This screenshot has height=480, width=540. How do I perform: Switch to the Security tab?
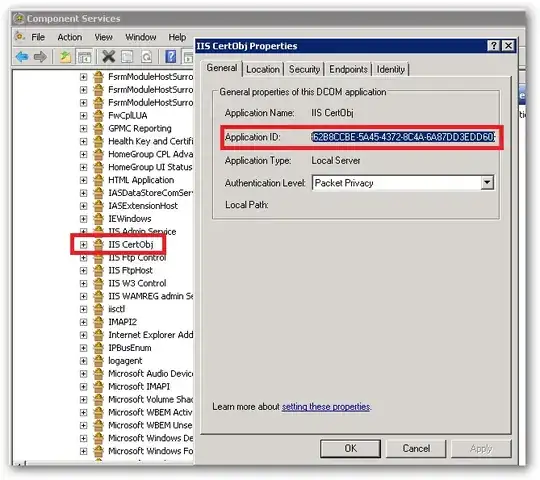coord(304,70)
